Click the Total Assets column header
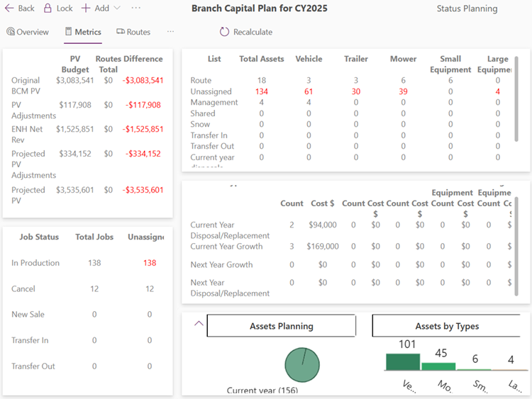Image resolution: width=532 pixels, height=399 pixels. [x=262, y=59]
